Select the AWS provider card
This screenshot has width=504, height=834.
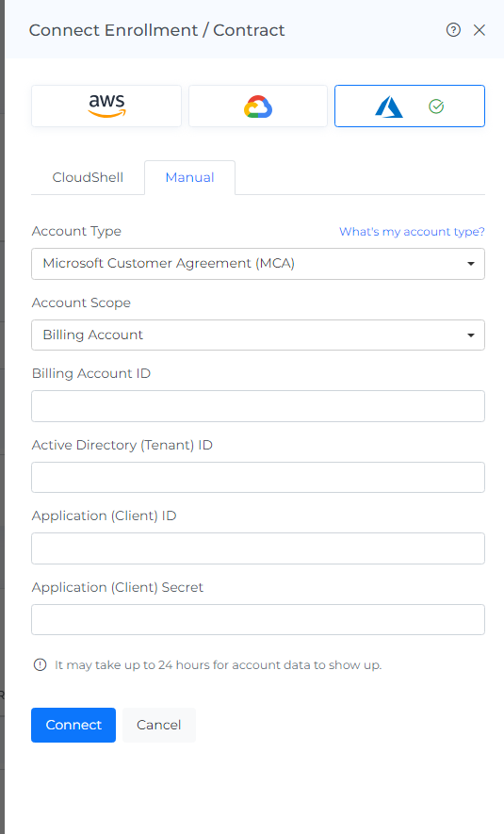pyautogui.click(x=106, y=106)
